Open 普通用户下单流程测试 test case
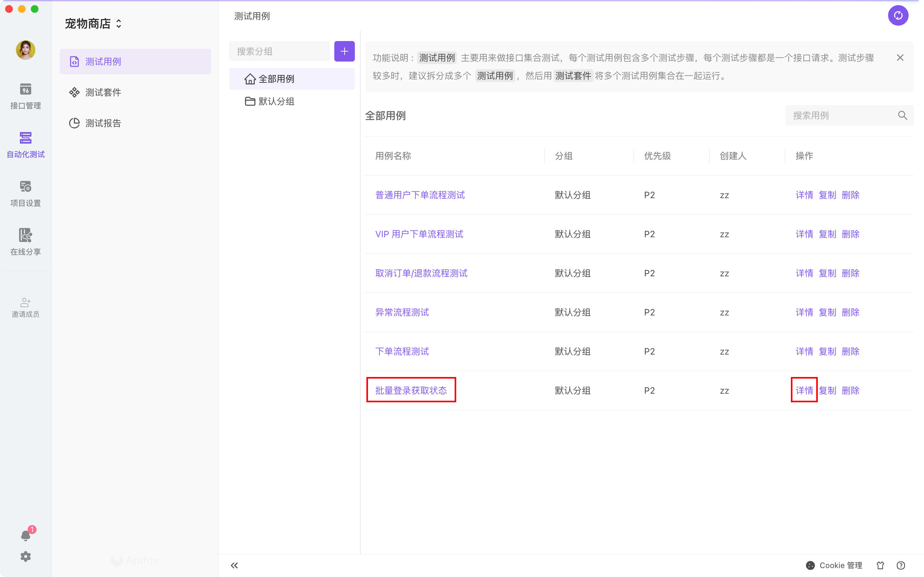The width and height of the screenshot is (924, 577). [420, 195]
